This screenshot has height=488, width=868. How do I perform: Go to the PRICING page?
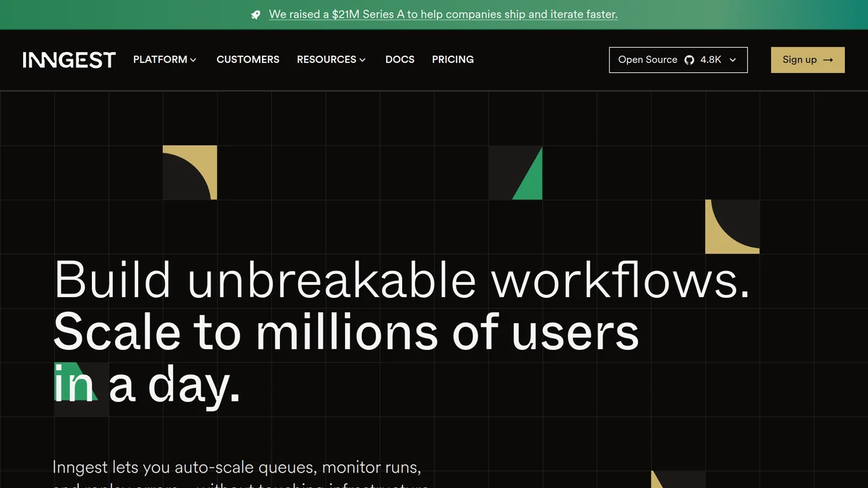tap(453, 60)
